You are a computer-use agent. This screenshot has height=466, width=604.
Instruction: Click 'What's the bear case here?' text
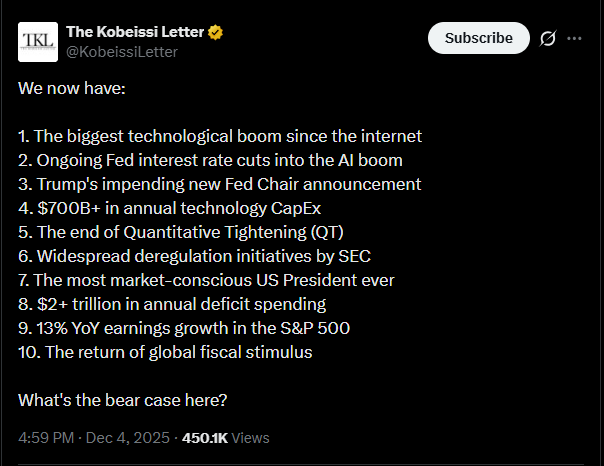point(122,400)
